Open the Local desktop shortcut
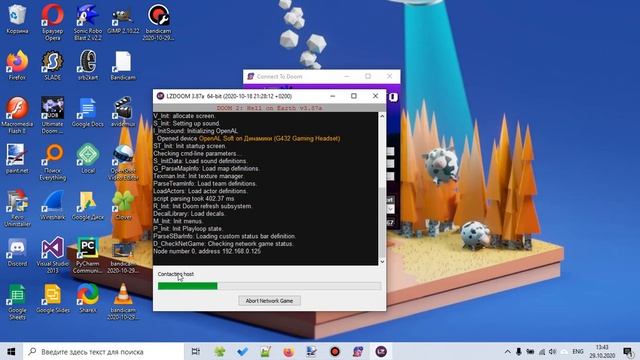This screenshot has width=640, height=360. pos(88,159)
